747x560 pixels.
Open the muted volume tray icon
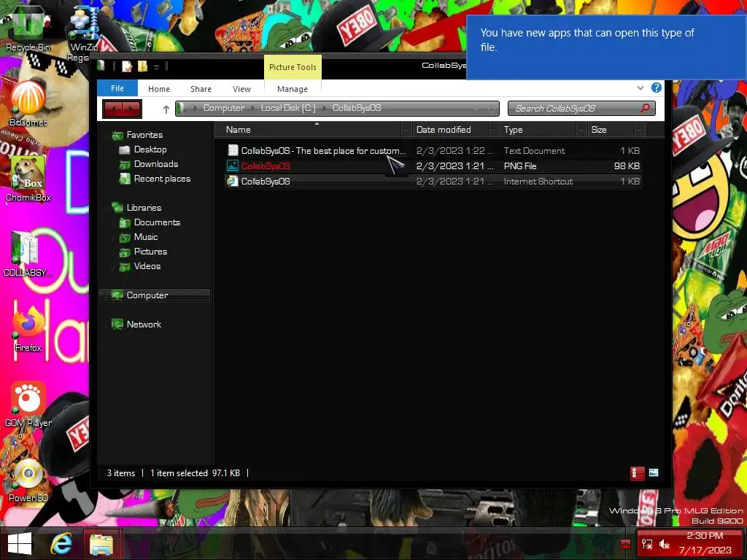[665, 544]
